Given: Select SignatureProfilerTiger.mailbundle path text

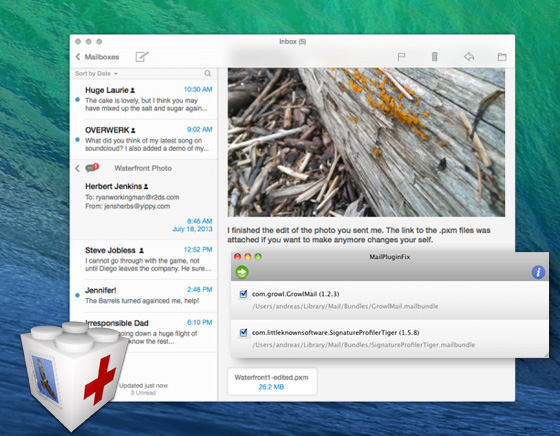Looking at the screenshot, I should 364,345.
